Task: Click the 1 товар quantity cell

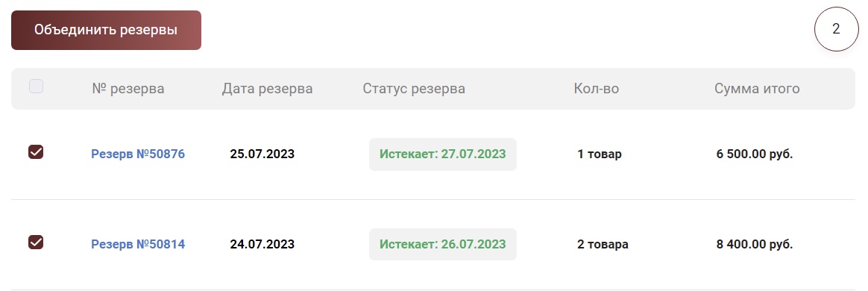Action: (600, 154)
